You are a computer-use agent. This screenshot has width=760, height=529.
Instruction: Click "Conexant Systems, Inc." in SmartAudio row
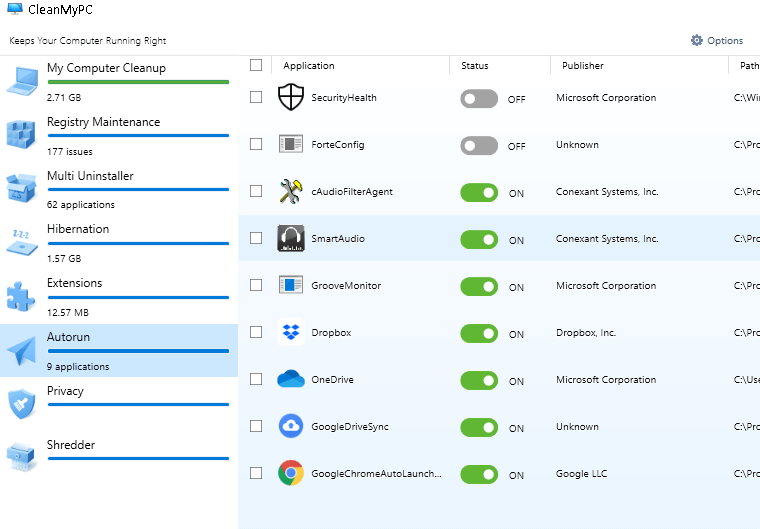point(607,239)
